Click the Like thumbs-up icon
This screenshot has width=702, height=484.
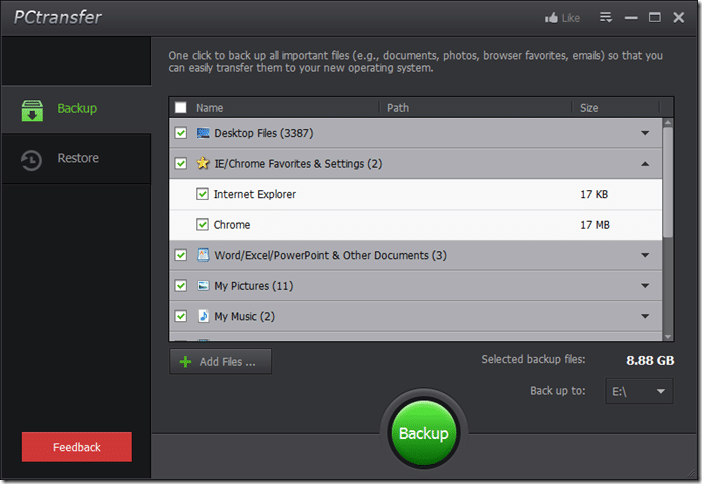pyautogui.click(x=551, y=18)
